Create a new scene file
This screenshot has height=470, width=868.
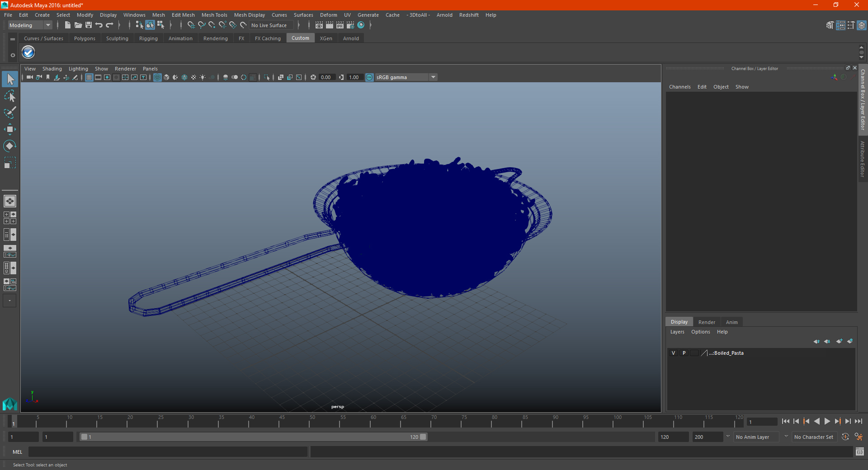67,25
